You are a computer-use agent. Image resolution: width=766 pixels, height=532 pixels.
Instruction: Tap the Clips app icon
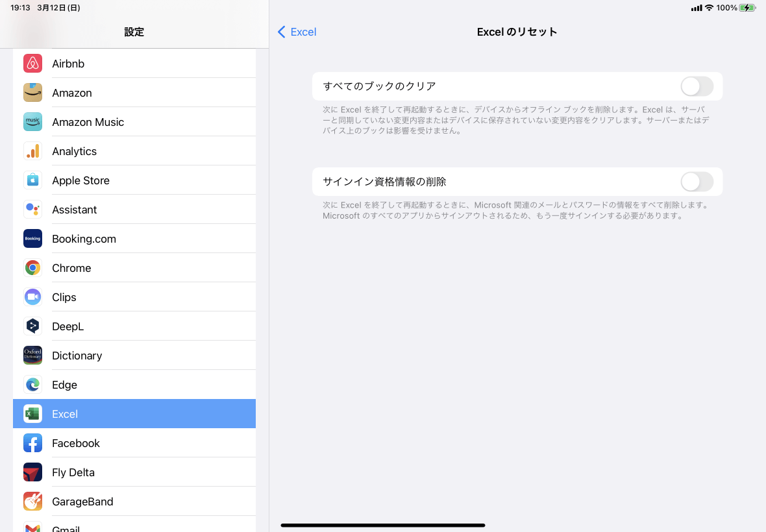[x=32, y=297]
